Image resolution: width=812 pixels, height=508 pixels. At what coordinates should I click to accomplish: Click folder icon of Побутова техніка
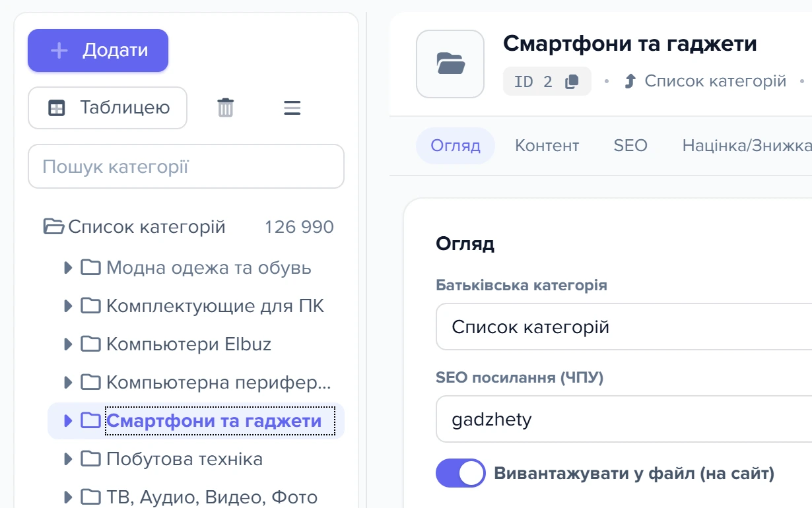[90, 459]
